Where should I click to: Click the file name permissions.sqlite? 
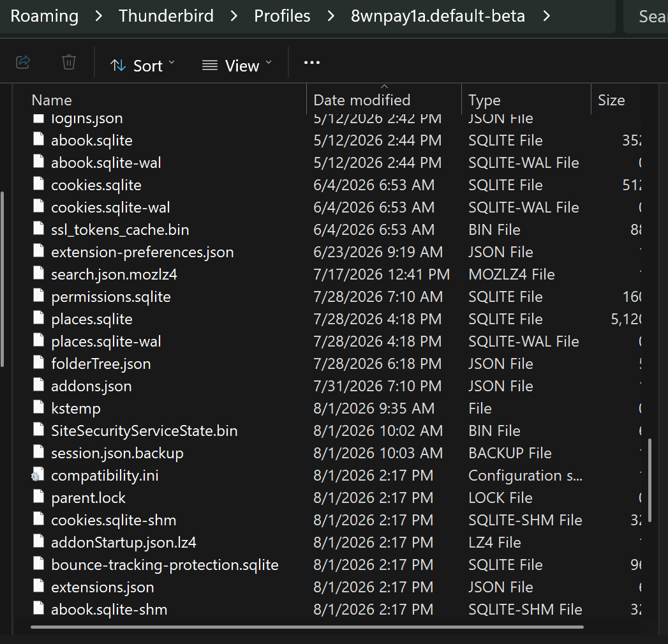(x=111, y=297)
